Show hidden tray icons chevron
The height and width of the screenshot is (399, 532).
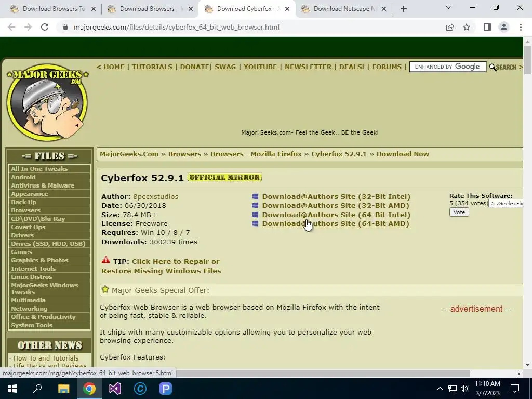coord(440,389)
